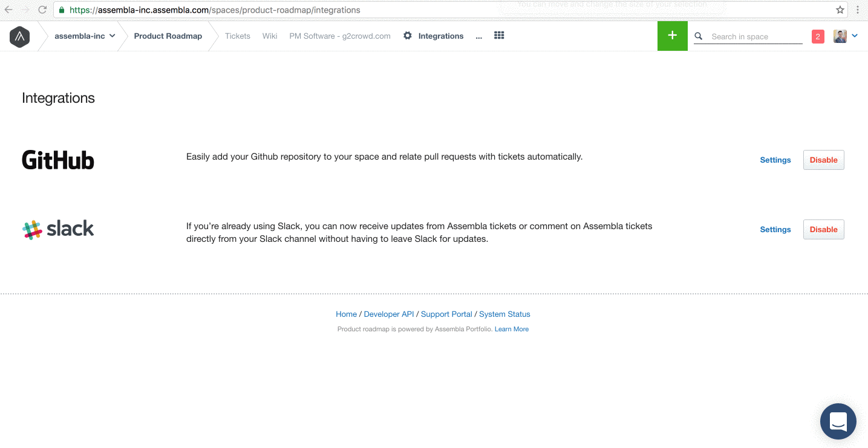Bookmark page with star icon
868x448 pixels.
coord(840,10)
